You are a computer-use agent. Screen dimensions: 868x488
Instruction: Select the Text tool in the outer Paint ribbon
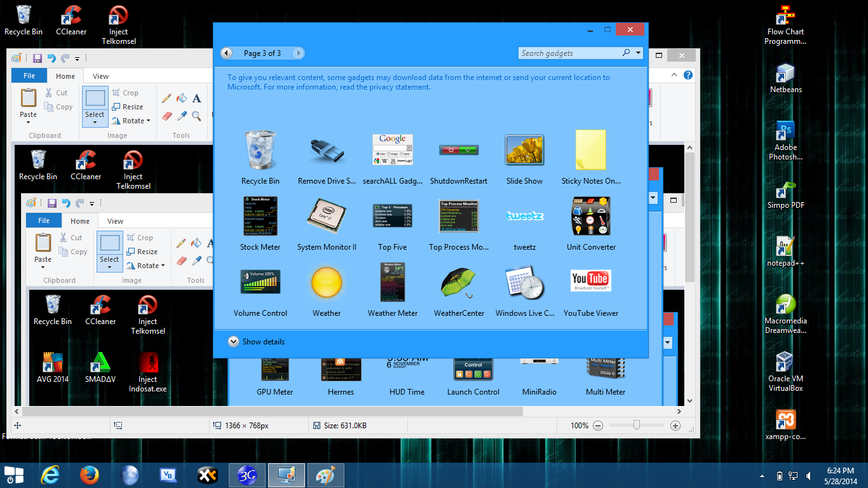pyautogui.click(x=197, y=98)
